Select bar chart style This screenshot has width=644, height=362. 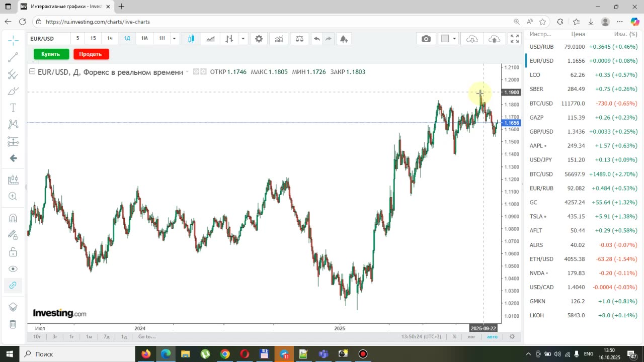[229, 39]
